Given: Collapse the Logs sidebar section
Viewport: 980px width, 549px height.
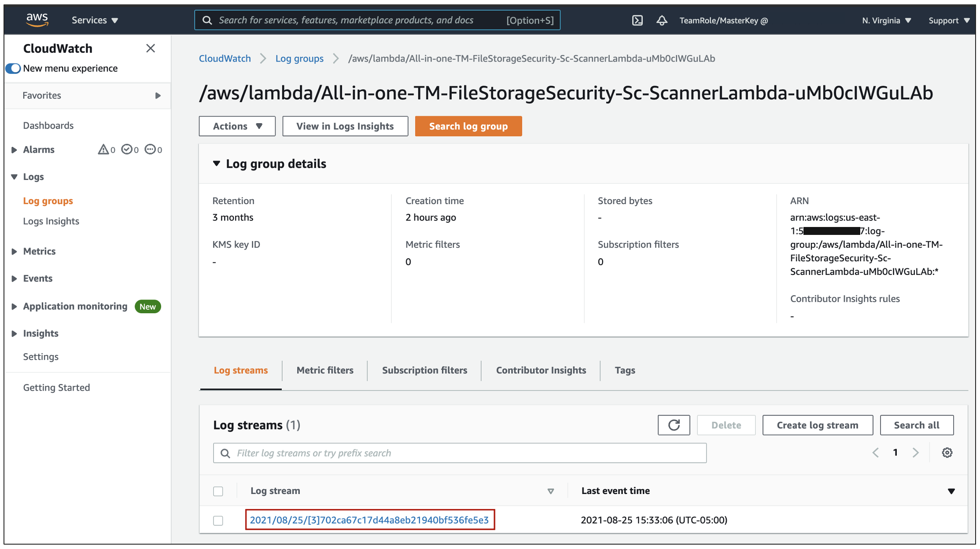Looking at the screenshot, I should (14, 176).
